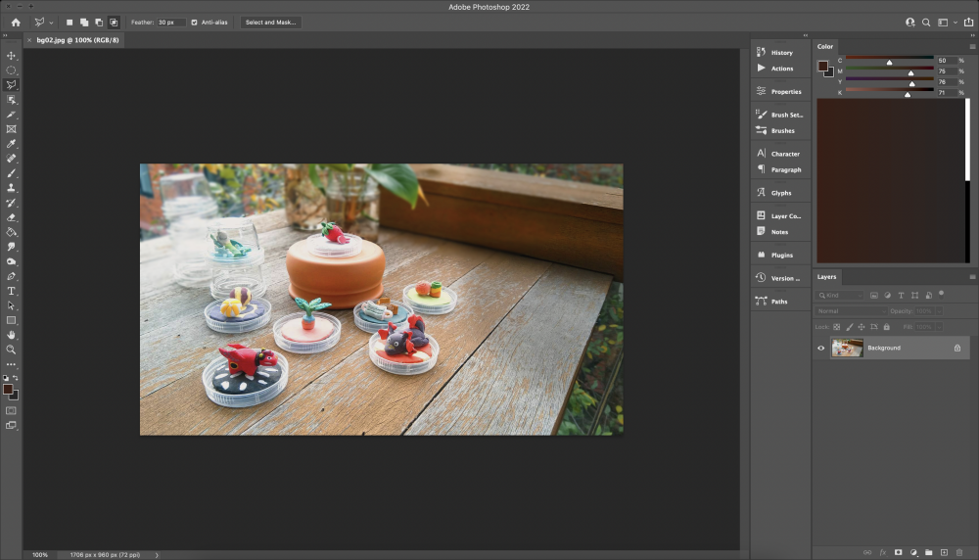Open the Opacity slider dropdown

coord(939,311)
